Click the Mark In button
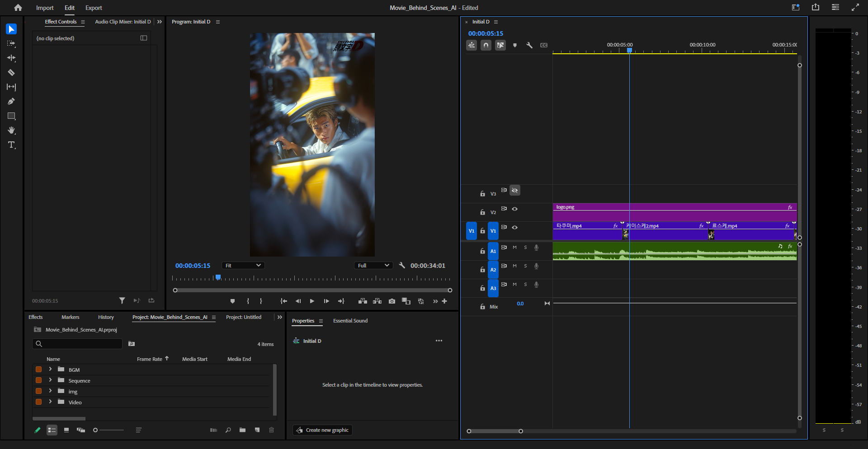 (248, 301)
